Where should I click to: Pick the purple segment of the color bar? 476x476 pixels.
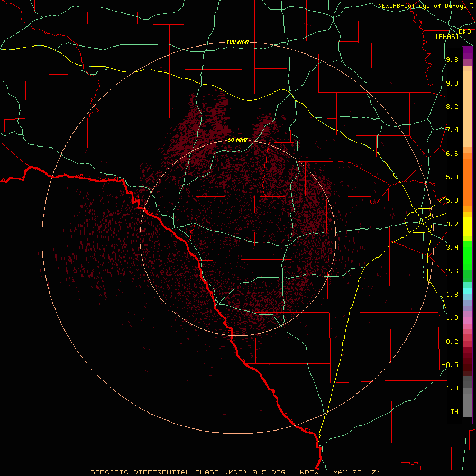[467, 53]
